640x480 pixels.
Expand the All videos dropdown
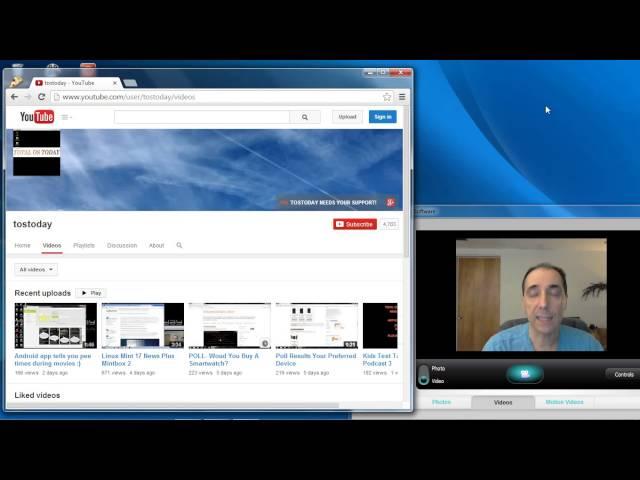(x=37, y=269)
